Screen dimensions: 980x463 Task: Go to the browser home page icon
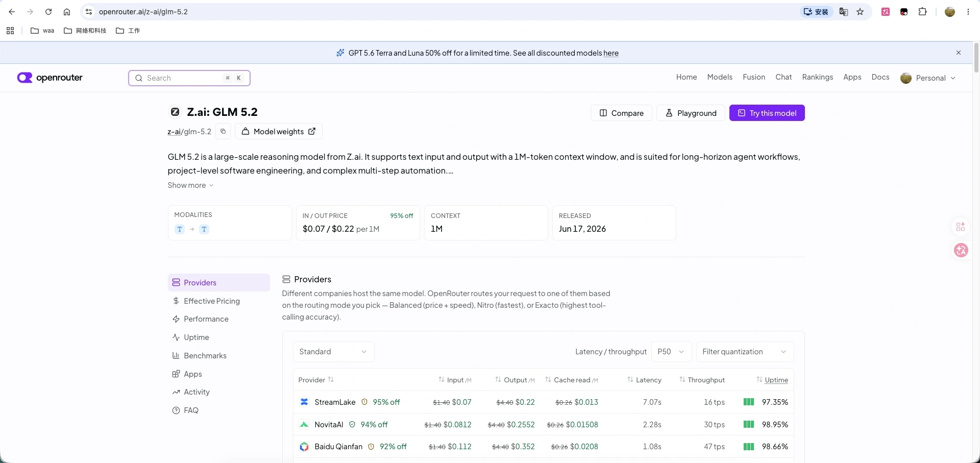67,12
